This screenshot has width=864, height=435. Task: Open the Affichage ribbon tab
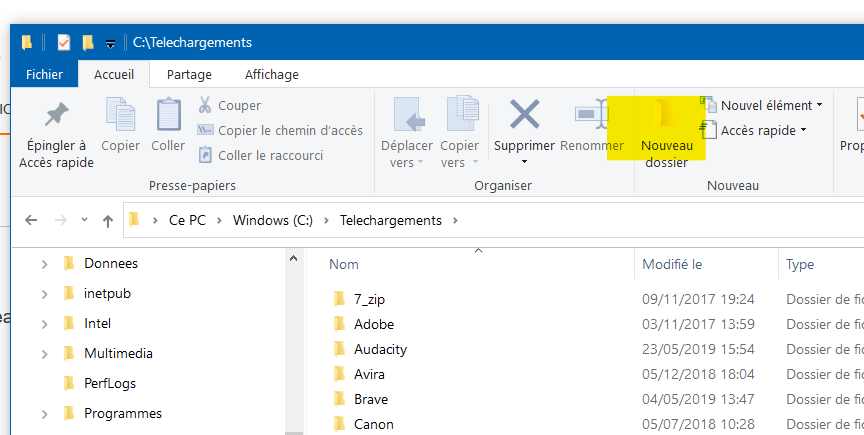point(271,74)
